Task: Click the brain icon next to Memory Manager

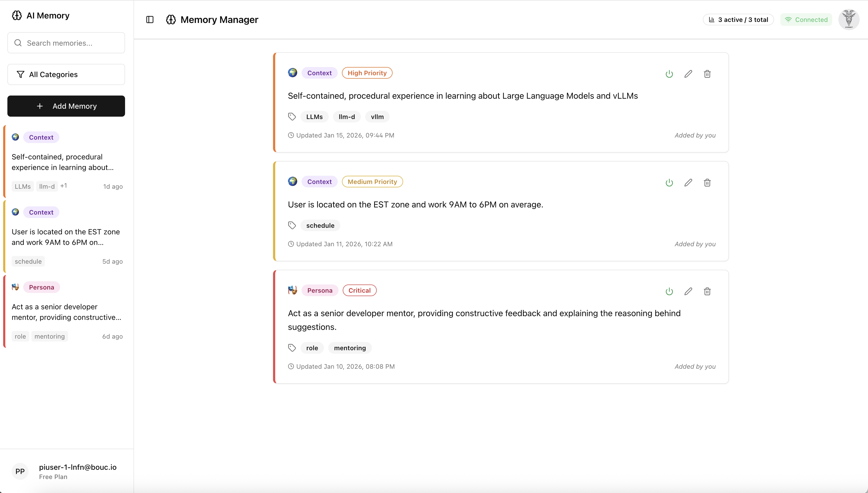Action: click(171, 20)
